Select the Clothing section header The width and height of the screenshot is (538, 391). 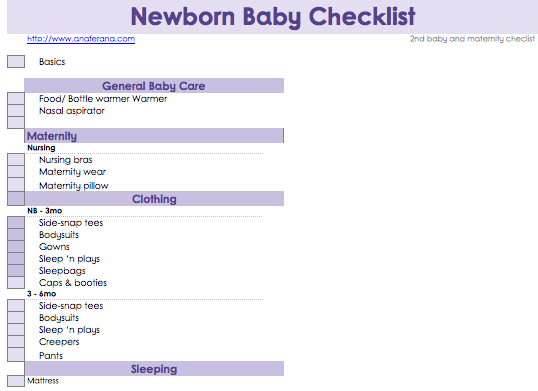click(154, 199)
